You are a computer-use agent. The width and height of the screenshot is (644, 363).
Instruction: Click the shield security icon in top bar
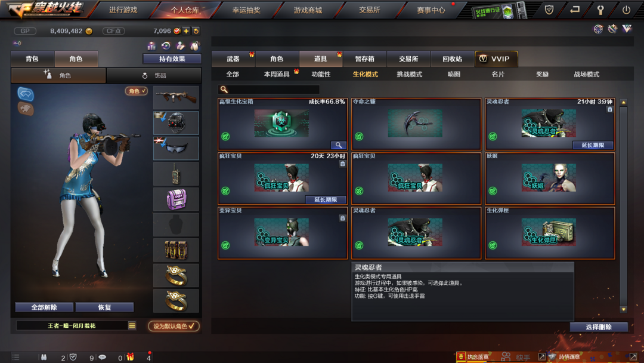pos(549,10)
